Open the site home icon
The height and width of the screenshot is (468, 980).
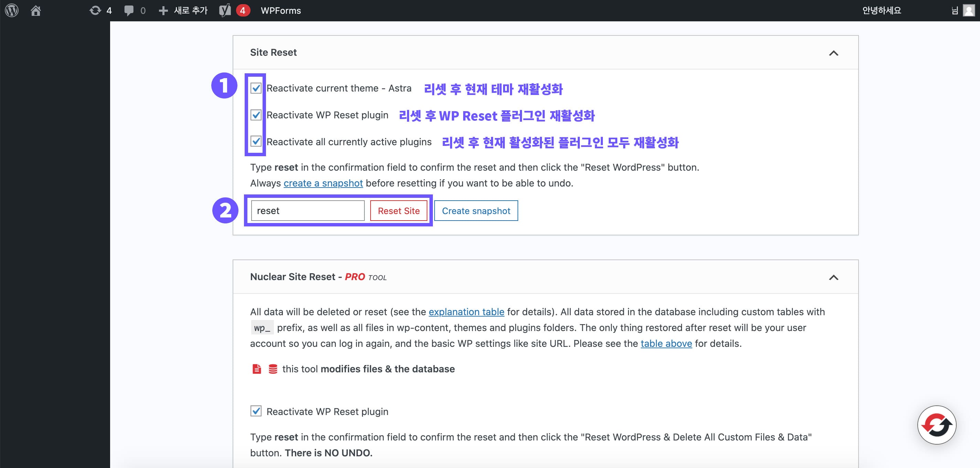coord(36,10)
